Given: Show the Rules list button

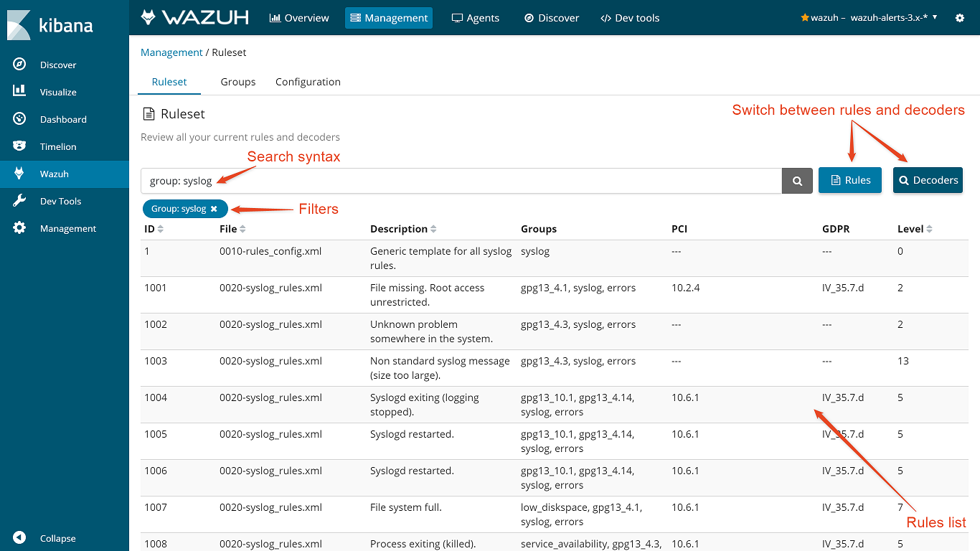Looking at the screenshot, I should pyautogui.click(x=850, y=180).
